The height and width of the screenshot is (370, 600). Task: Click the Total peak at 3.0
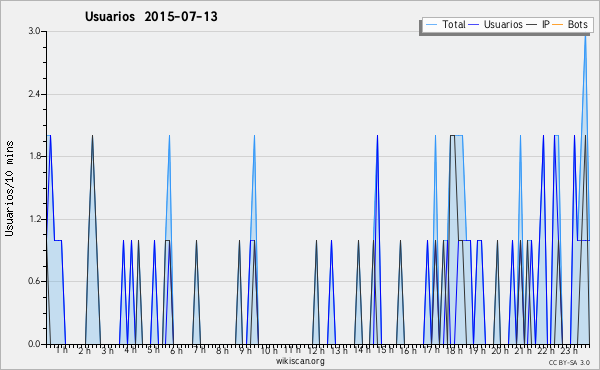pyautogui.click(x=585, y=36)
